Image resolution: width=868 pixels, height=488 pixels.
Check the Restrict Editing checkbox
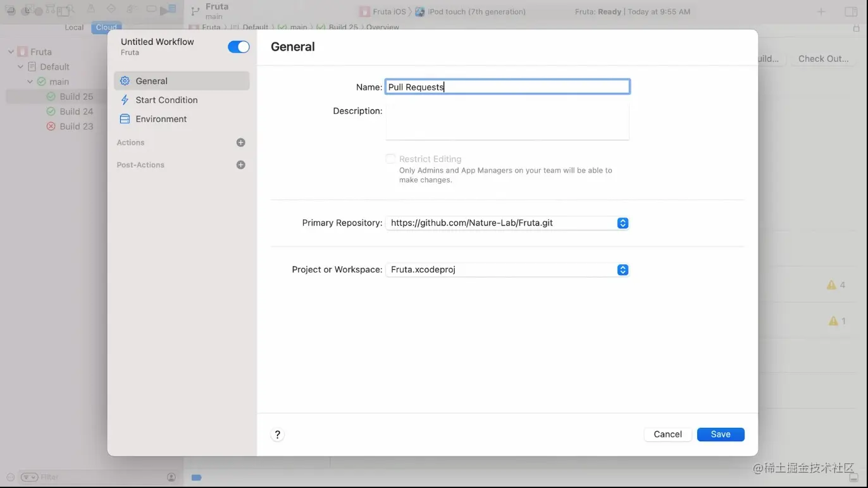click(390, 159)
